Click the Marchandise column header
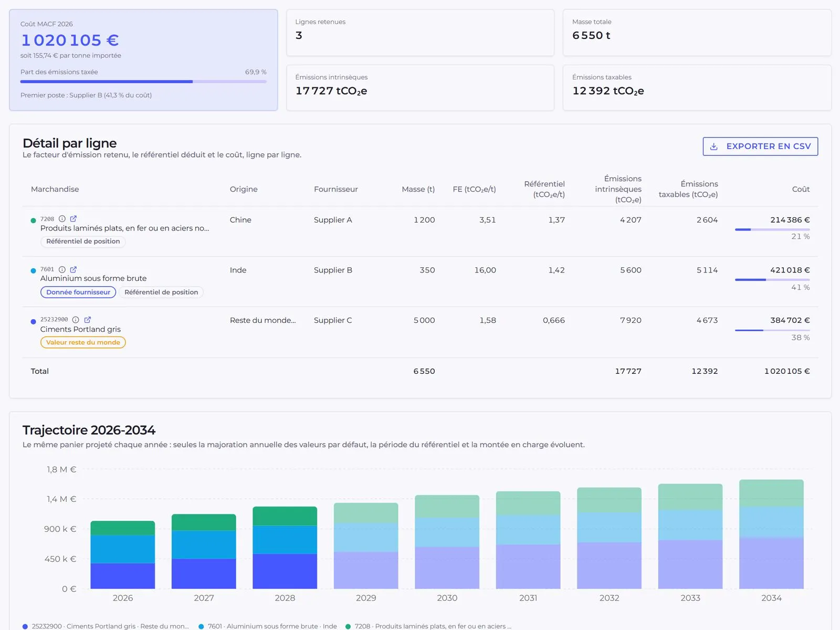Viewport: 840px width, 630px height. point(55,189)
